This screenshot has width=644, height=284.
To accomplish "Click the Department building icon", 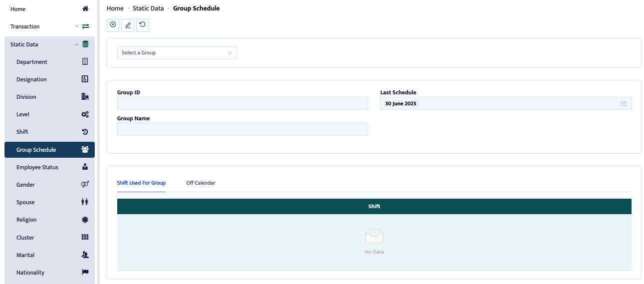I will click(85, 62).
